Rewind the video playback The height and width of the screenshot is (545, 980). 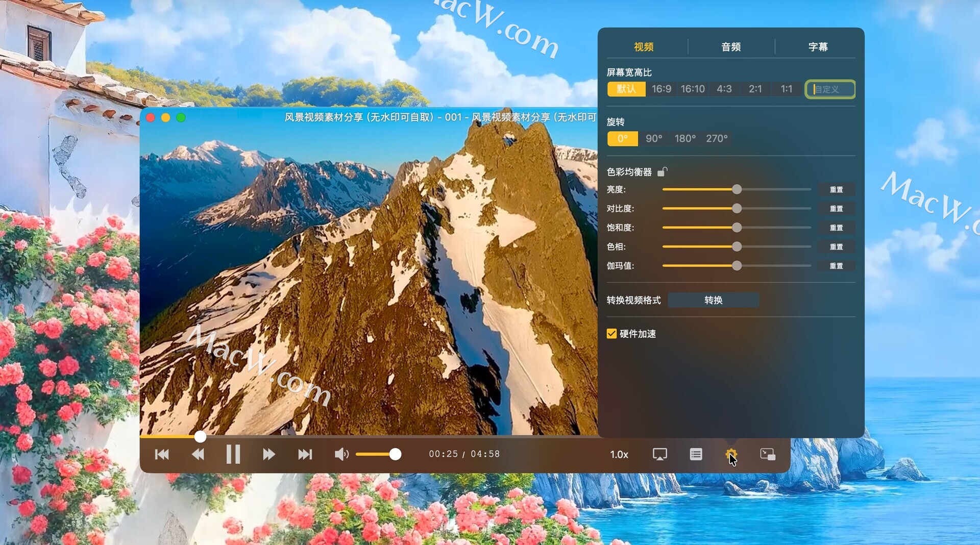(198, 454)
